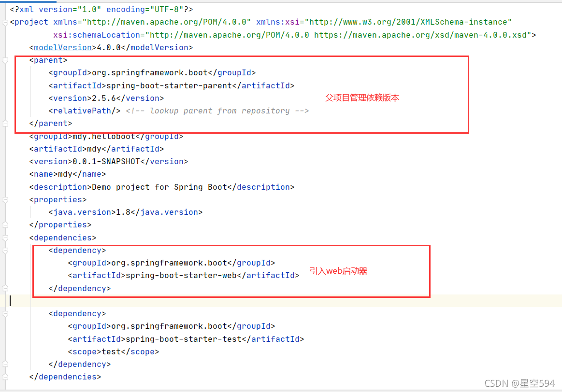This screenshot has height=392, width=562.
Task: Collapse the opening parent tag fold
Action: click(x=5, y=60)
